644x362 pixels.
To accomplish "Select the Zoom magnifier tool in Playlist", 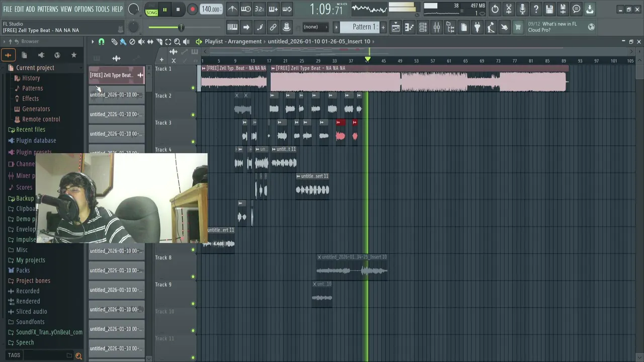I will click(x=177, y=42).
